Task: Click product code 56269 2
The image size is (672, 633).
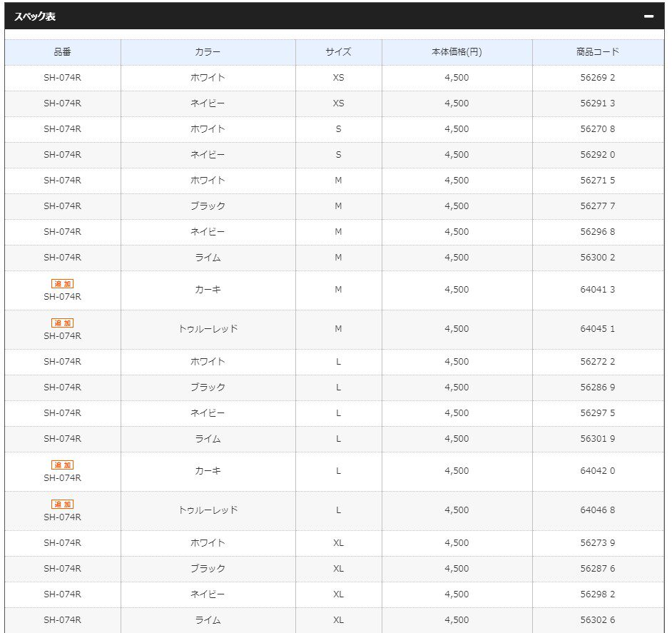Action: 597,78
